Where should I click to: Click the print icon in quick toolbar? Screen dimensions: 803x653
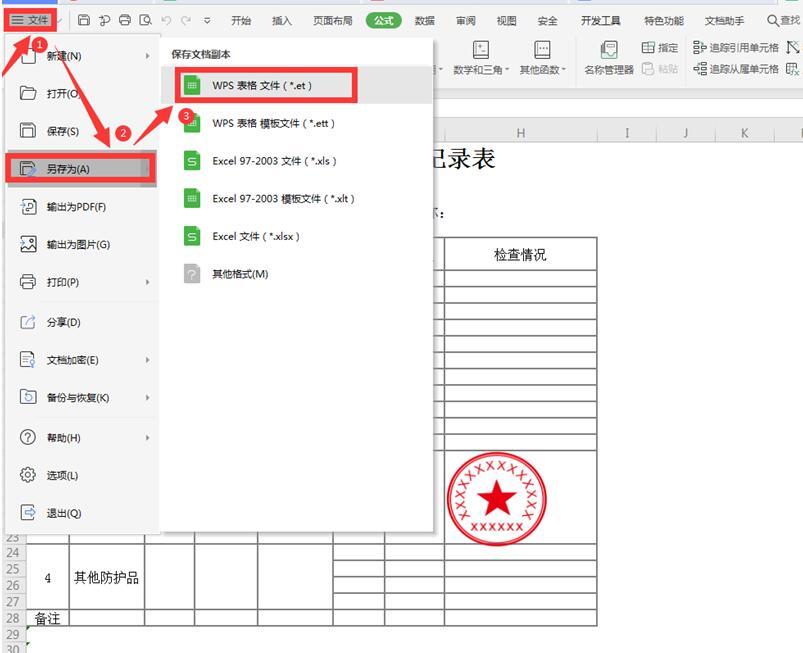point(124,20)
